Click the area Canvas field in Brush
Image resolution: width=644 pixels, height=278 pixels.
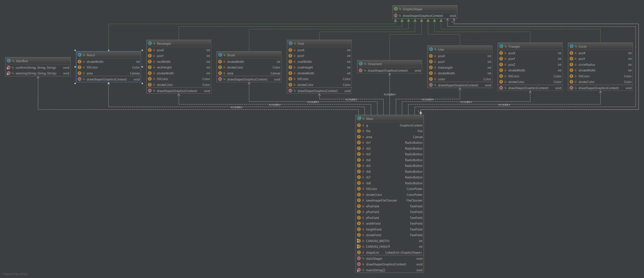point(249,73)
